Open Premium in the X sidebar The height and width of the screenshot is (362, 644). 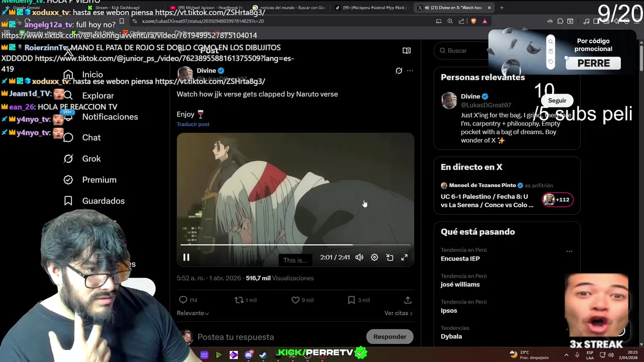pyautogui.click(x=90, y=179)
